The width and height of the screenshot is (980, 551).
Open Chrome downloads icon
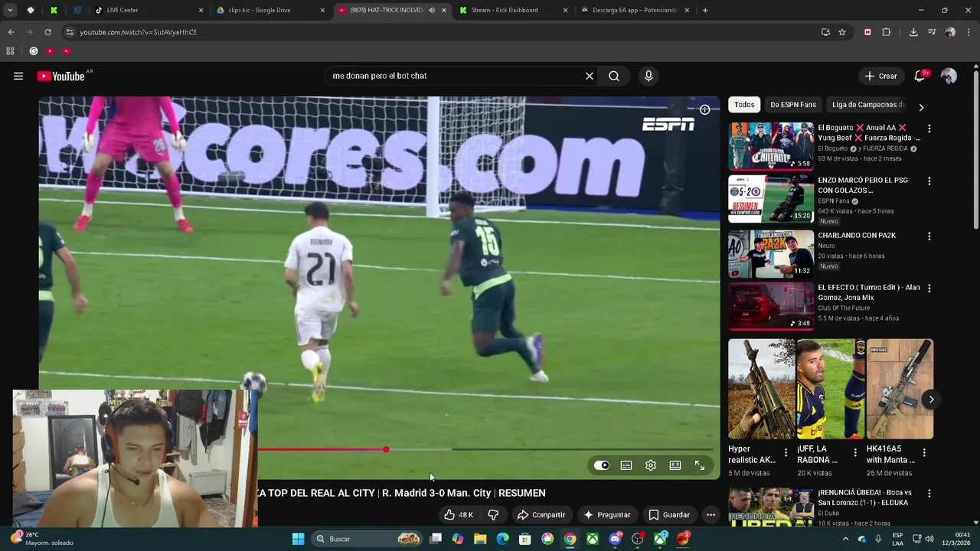(913, 32)
